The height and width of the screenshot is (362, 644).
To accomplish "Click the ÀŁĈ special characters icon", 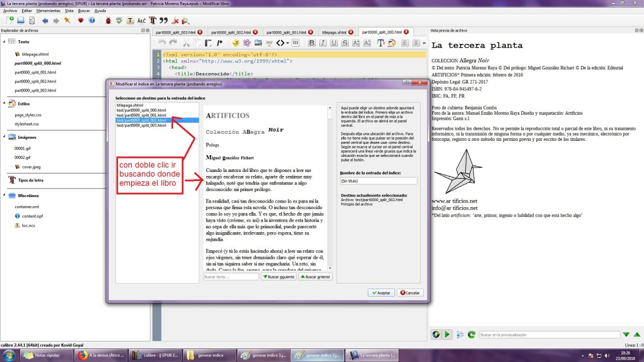I will [x=141, y=21].
